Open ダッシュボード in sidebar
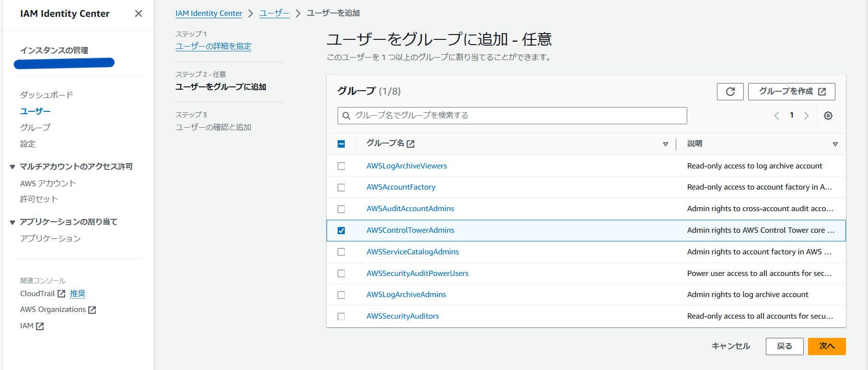 pyautogui.click(x=47, y=95)
